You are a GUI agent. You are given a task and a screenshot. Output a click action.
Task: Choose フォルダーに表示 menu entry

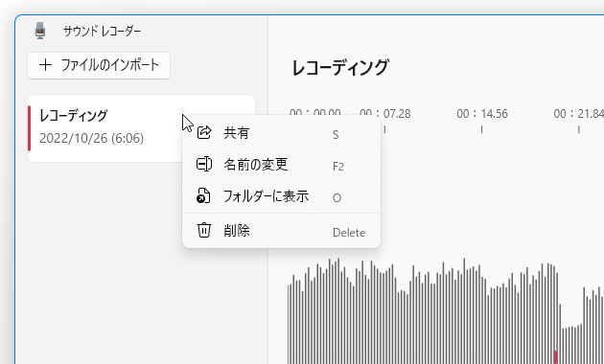point(281,196)
